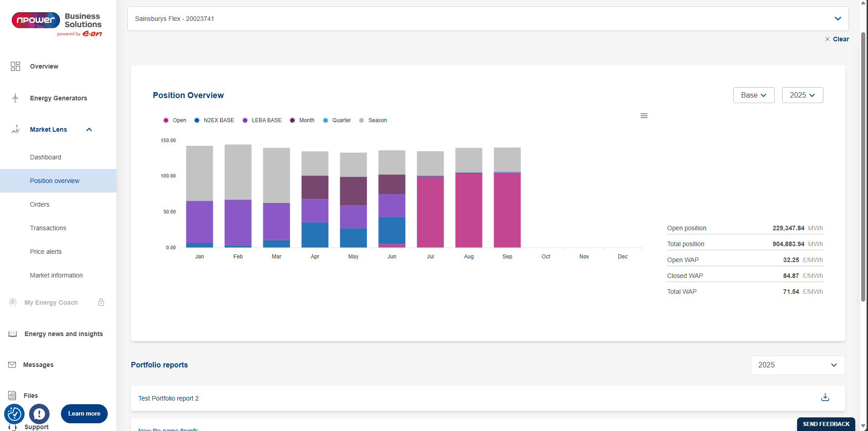Click the Overview grid icon in sidebar
The image size is (868, 431).
(15, 66)
